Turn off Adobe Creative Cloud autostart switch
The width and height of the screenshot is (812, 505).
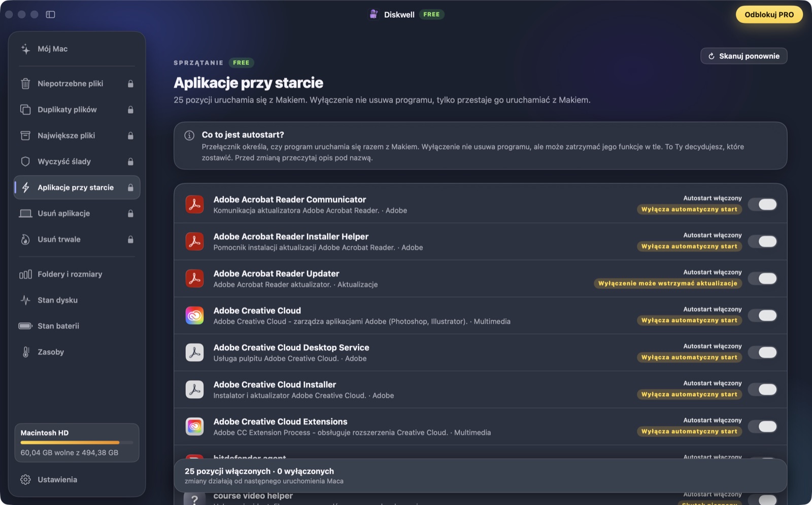coord(763,315)
